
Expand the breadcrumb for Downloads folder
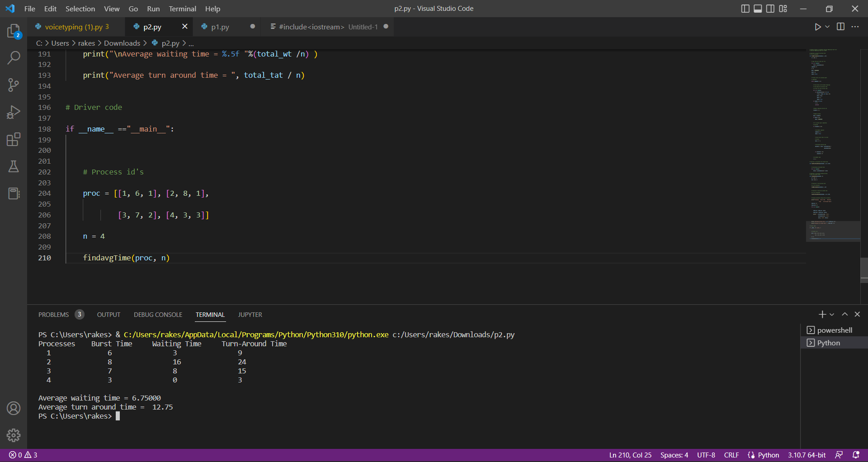tap(122, 43)
